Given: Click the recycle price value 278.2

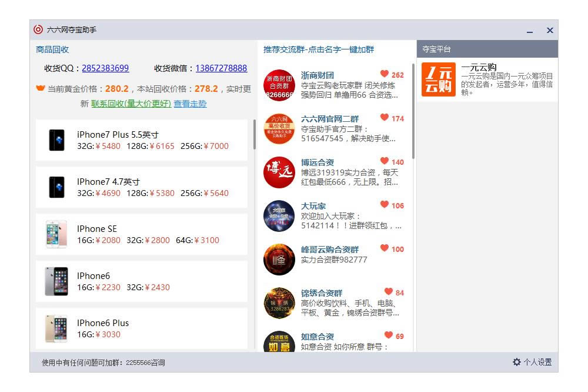Looking at the screenshot, I should [x=206, y=89].
